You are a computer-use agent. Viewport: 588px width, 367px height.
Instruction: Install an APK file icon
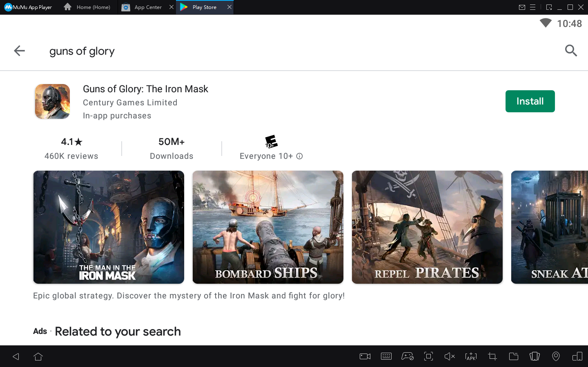tap(471, 356)
